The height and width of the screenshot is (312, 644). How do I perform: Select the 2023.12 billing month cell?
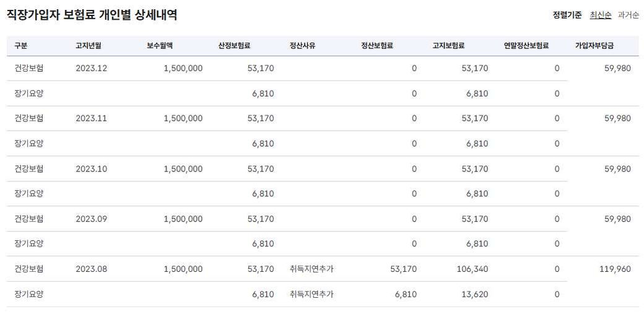(x=92, y=68)
